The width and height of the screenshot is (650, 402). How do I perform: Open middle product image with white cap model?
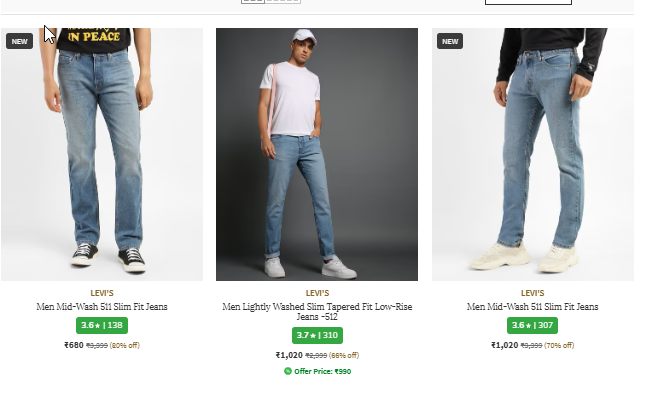coord(317,154)
